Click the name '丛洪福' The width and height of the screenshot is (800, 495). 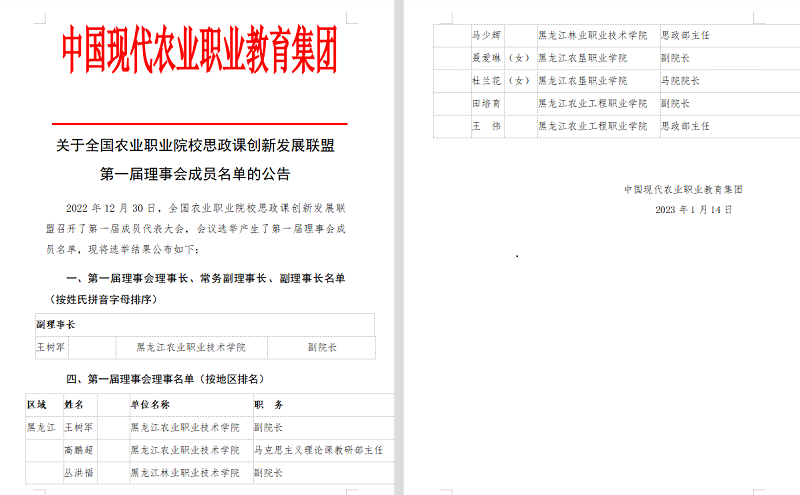[79, 473]
